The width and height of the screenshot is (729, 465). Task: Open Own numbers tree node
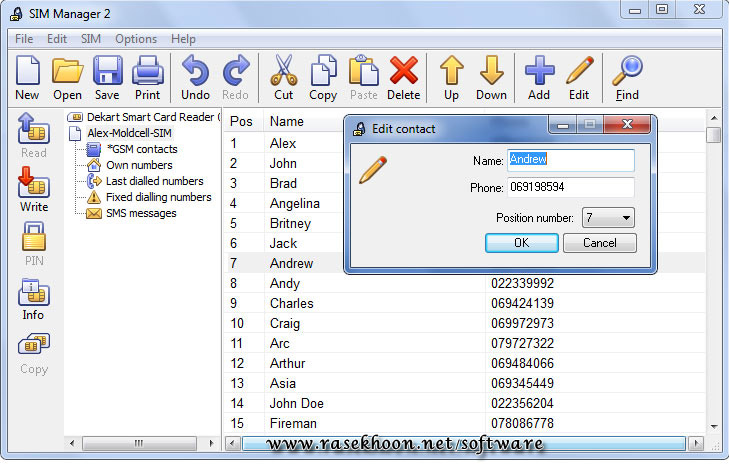(x=139, y=165)
